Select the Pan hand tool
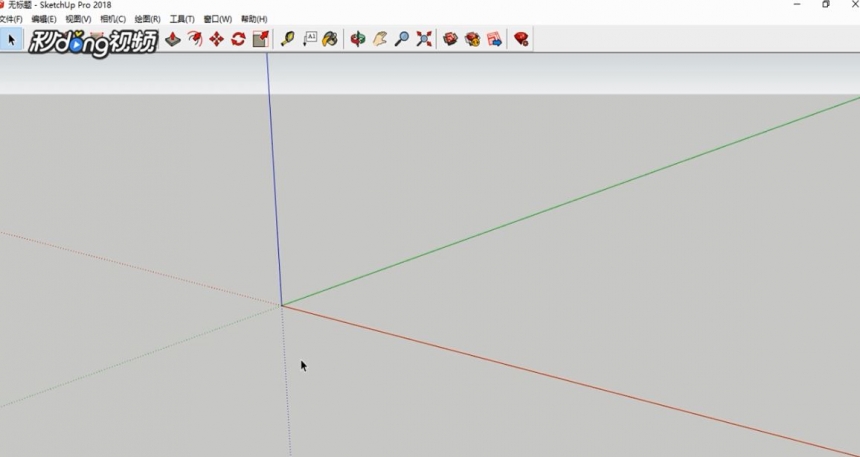This screenshot has width=860, height=457. click(x=380, y=39)
